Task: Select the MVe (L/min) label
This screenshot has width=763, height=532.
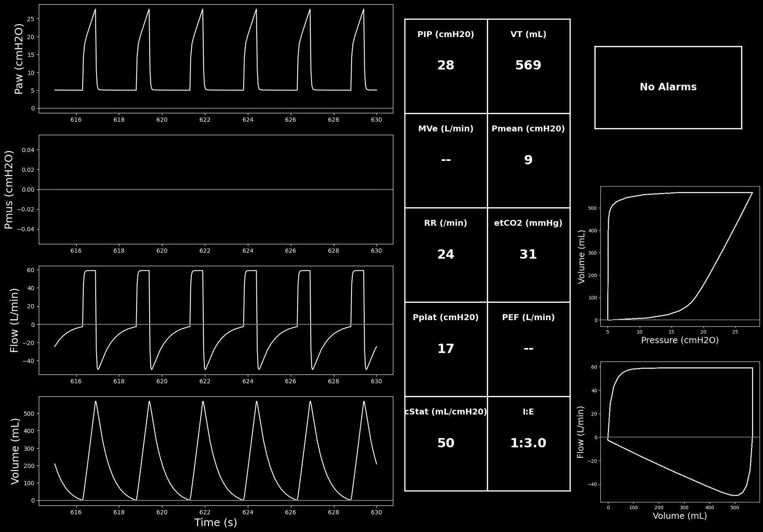Action: click(x=446, y=129)
